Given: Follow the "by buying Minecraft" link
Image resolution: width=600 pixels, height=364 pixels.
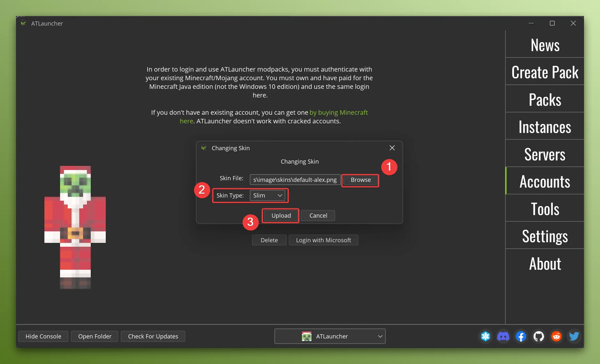Looking at the screenshot, I should [x=338, y=112].
